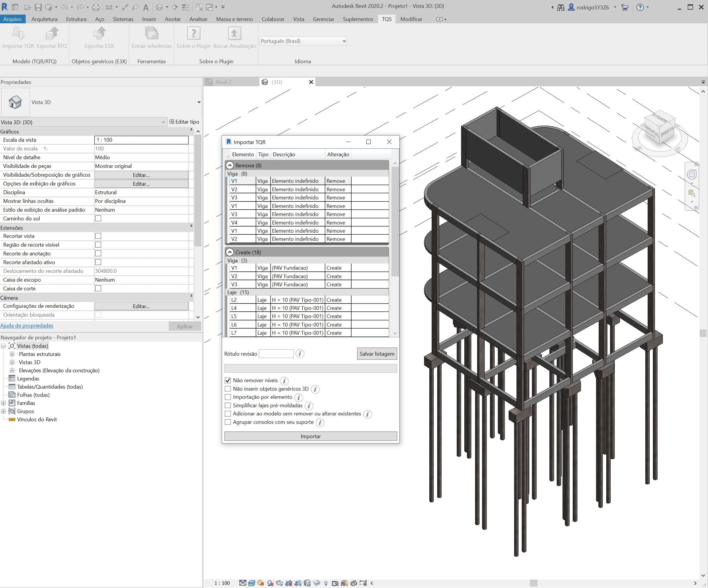This screenshot has width=708, height=588.
Task: Check the Caminho do sol checkbox
Action: (98, 218)
